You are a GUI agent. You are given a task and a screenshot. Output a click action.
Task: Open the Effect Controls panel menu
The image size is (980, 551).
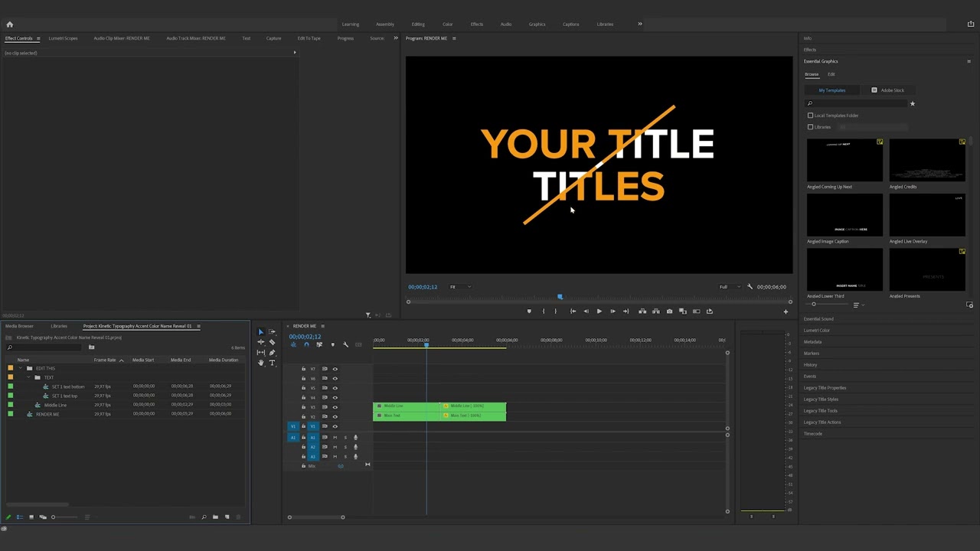pos(38,38)
